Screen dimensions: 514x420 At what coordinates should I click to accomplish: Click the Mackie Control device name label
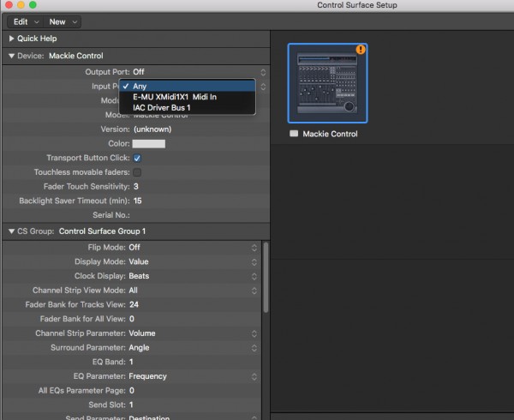(x=330, y=134)
